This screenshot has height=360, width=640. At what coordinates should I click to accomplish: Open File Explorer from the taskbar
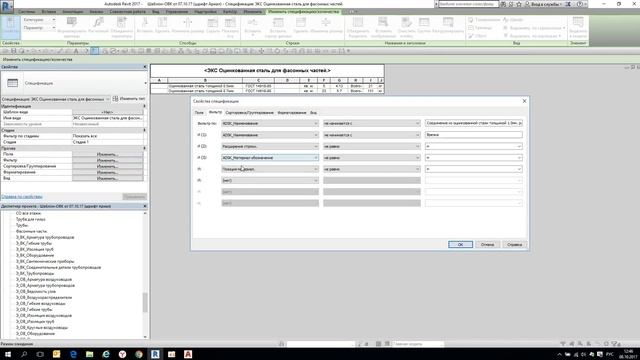coord(89,354)
